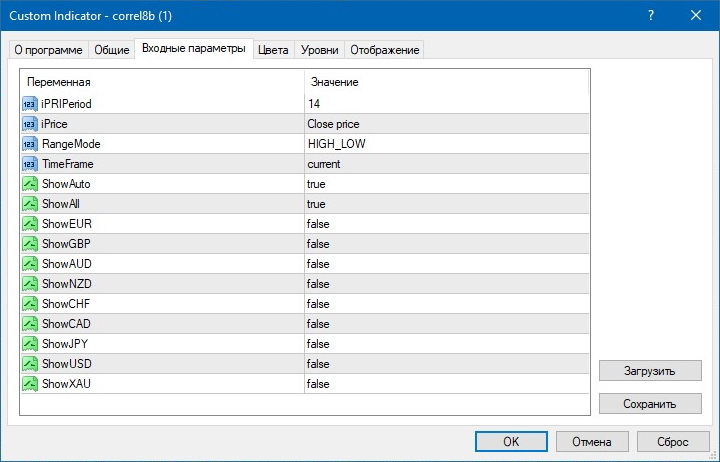Click the TimeFrame parameter icon
The height and width of the screenshot is (462, 720).
pos(29,164)
